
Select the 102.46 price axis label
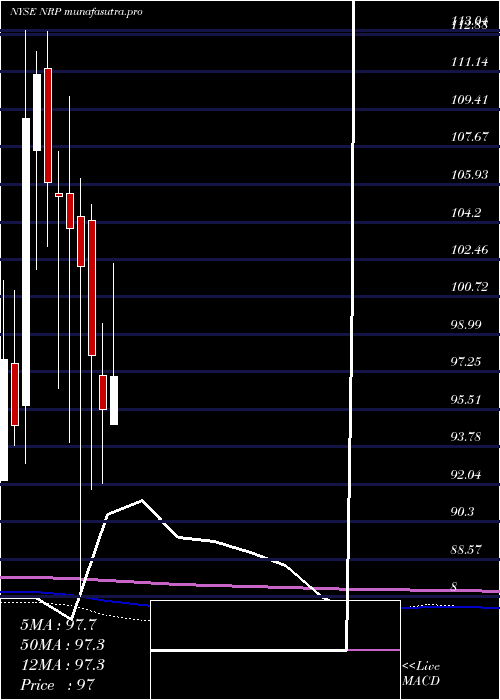(469, 250)
